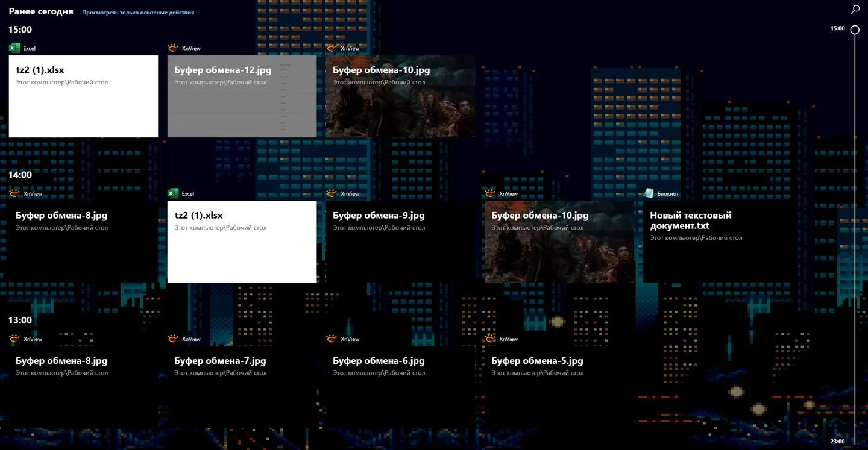Click the Excel icon in the 14:00 group

[173, 193]
